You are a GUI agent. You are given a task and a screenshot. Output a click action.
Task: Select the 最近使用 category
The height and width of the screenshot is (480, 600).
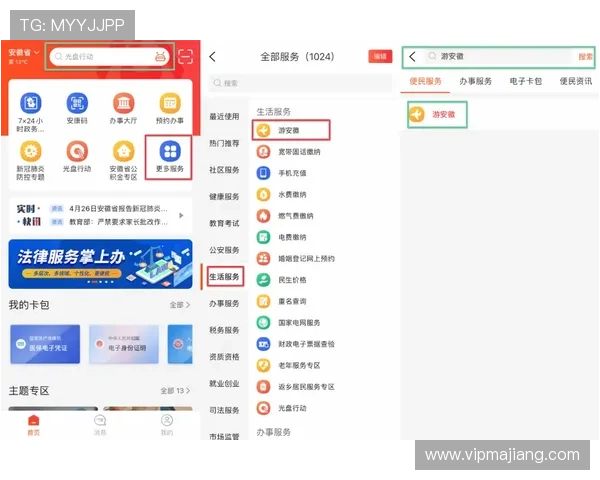[x=224, y=116]
